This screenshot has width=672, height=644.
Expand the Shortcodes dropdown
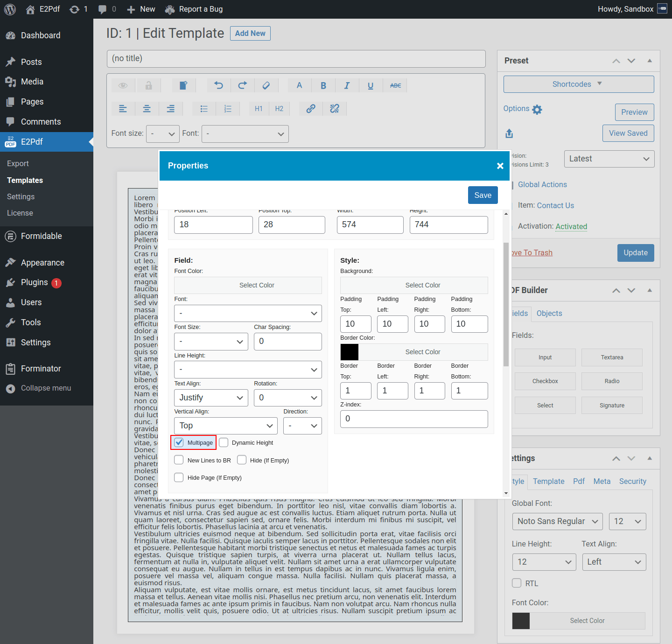[578, 84]
